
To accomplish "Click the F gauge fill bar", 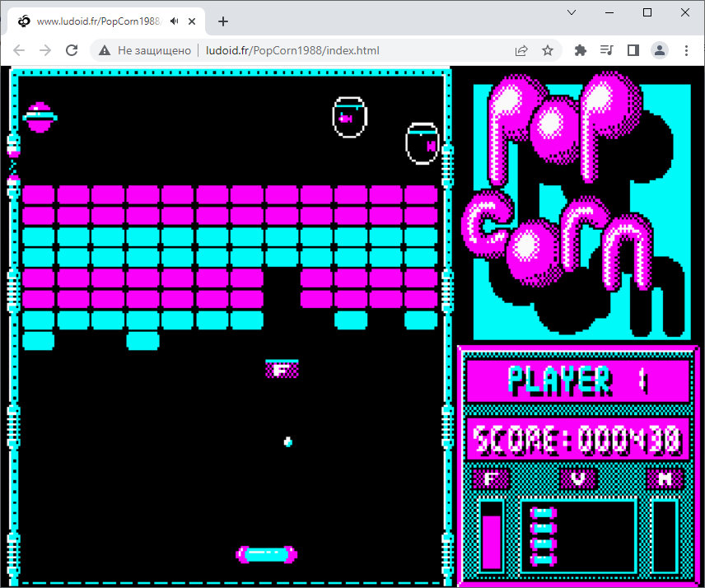I will (x=492, y=542).
